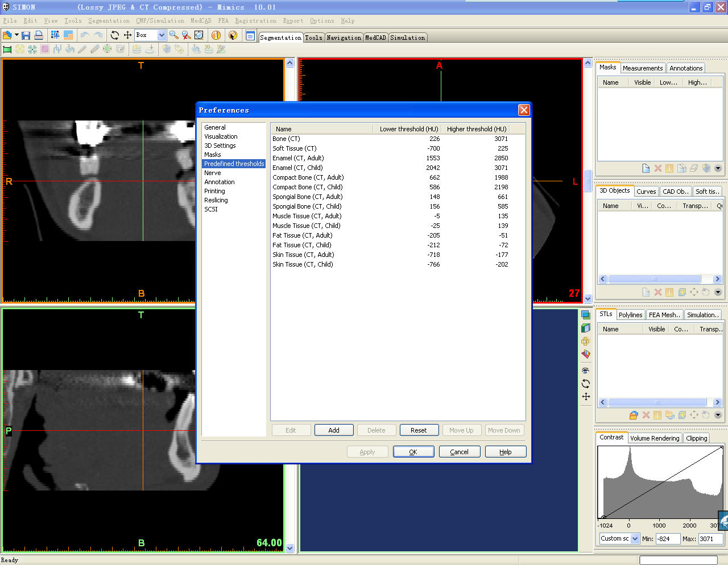The width and height of the screenshot is (728, 565).
Task: Click the rotate icon beside the 3D view
Action: 586,384
